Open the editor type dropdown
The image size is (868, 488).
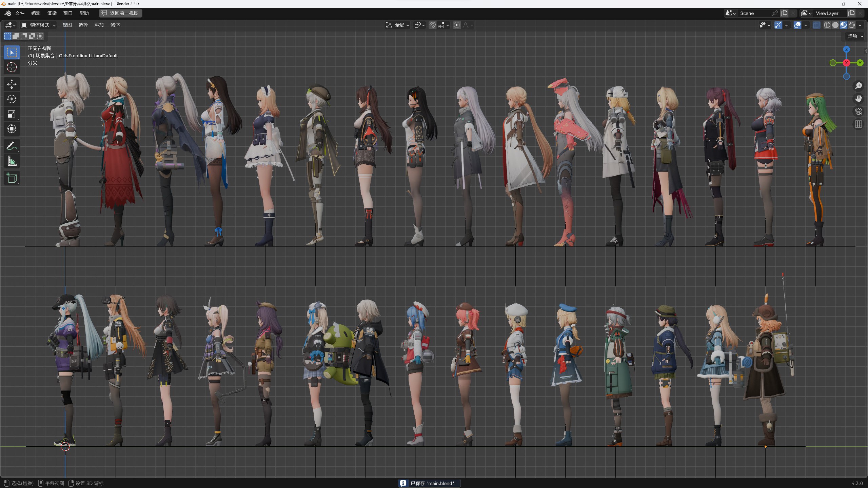click(11, 25)
